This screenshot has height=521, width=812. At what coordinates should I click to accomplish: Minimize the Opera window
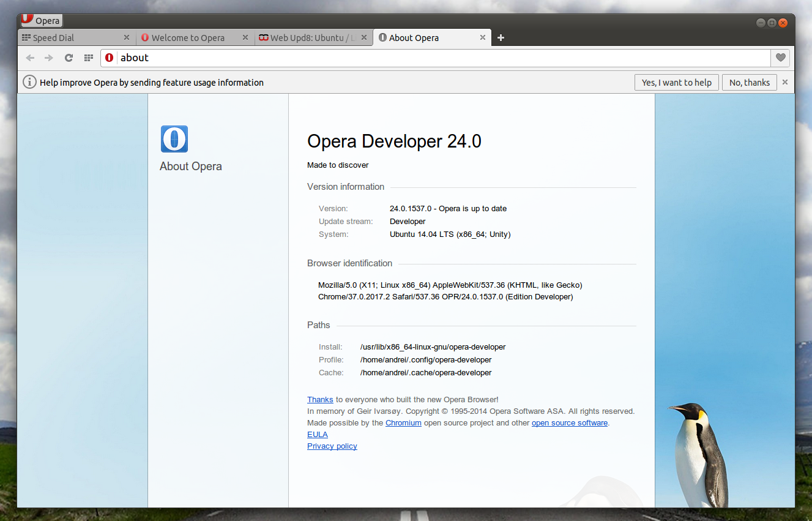(x=761, y=23)
